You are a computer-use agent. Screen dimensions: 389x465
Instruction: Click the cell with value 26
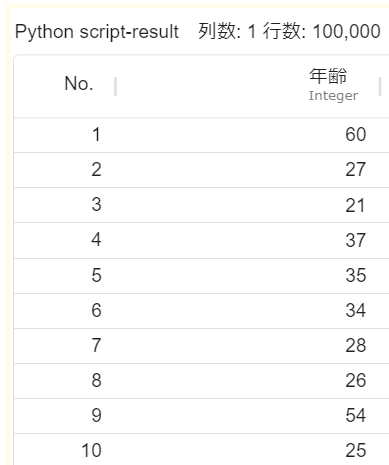pos(356,380)
